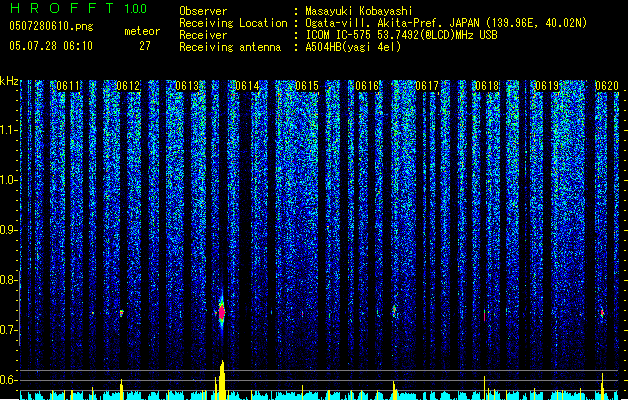Click the 0611 time marker
This screenshot has height=400, width=629.
click(68, 86)
